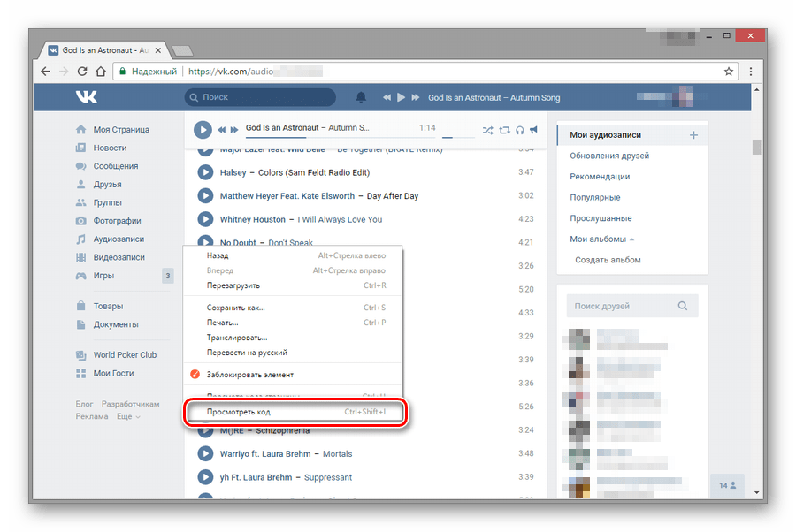Click the headphones similar-tracks icon
This screenshot has width=796, height=532.
pos(519,130)
